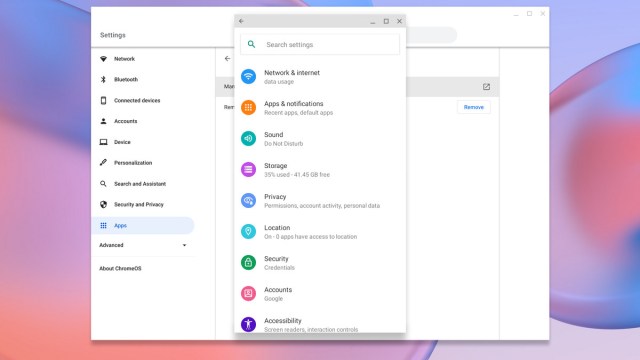Click the green Security lock icon

(248, 262)
